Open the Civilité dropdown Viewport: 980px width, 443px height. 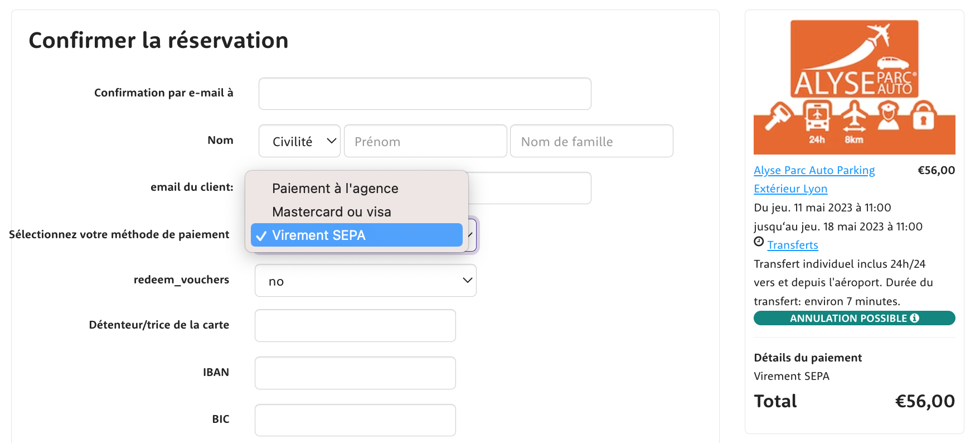pos(299,141)
